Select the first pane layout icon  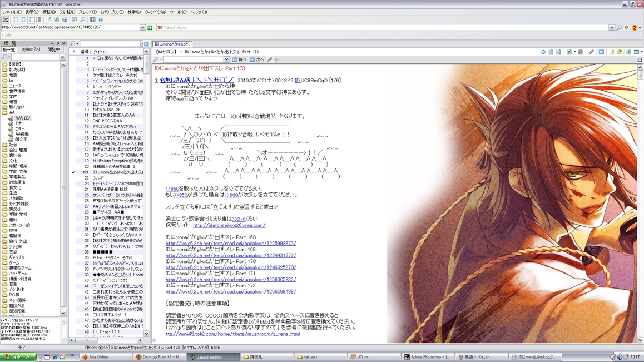tap(15, 19)
